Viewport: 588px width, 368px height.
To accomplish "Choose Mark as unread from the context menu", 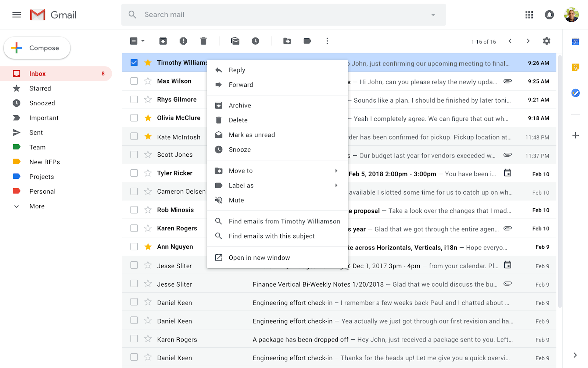I will (x=252, y=135).
